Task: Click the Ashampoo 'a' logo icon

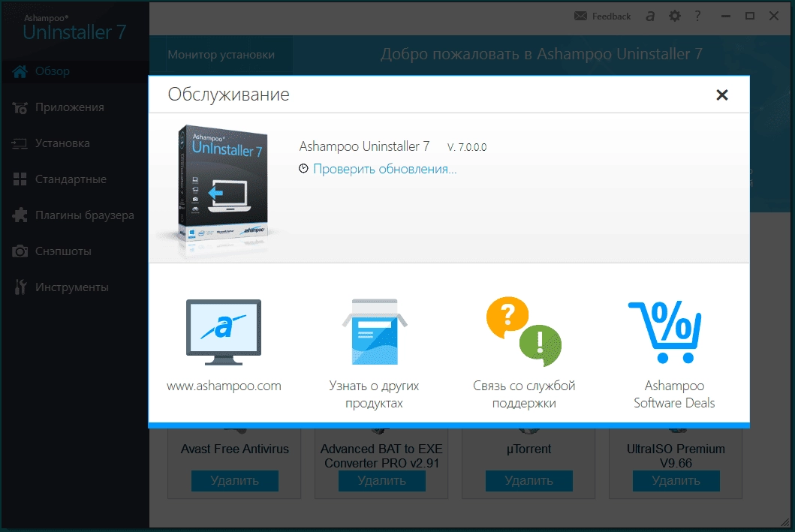Action: tap(650, 17)
